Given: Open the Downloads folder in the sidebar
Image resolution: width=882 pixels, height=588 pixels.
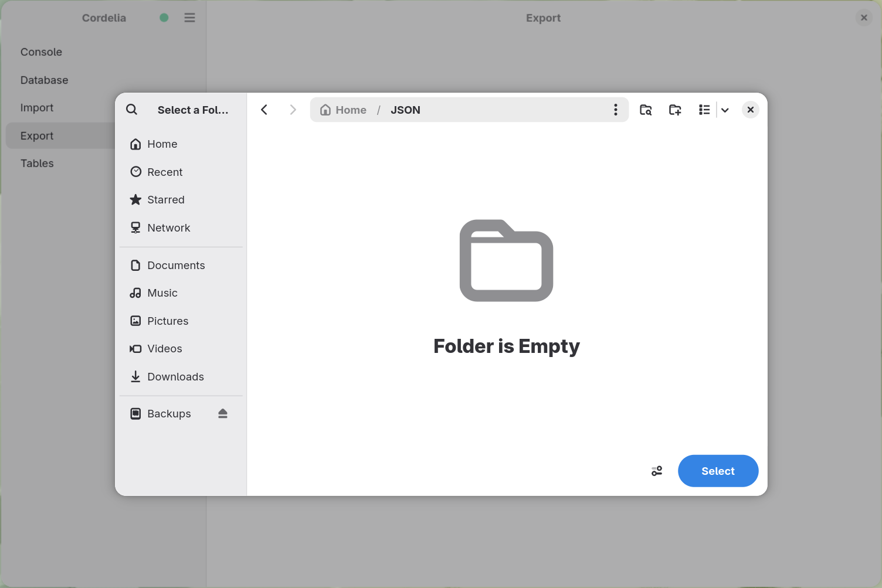Looking at the screenshot, I should coord(181,377).
